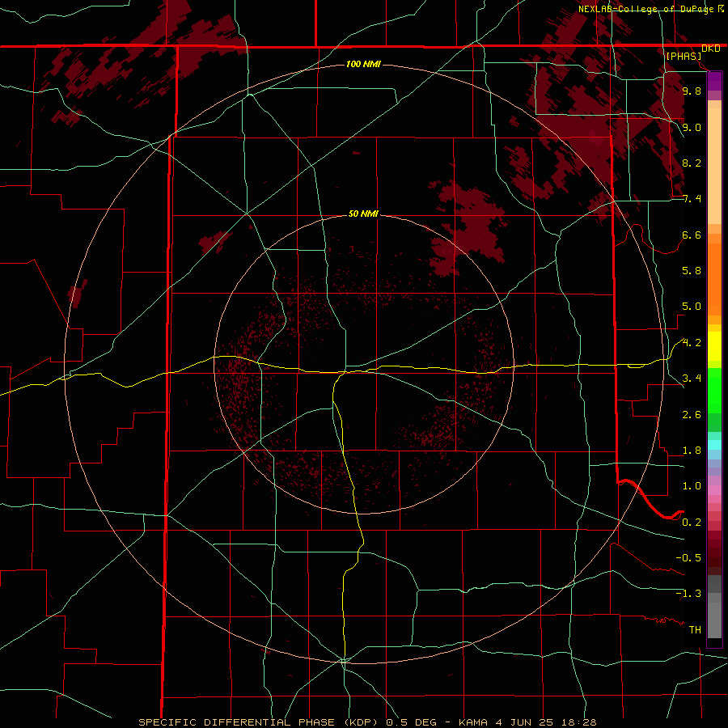Pick the light peach segment of the color bar
728x728 pixels.
(x=714, y=166)
